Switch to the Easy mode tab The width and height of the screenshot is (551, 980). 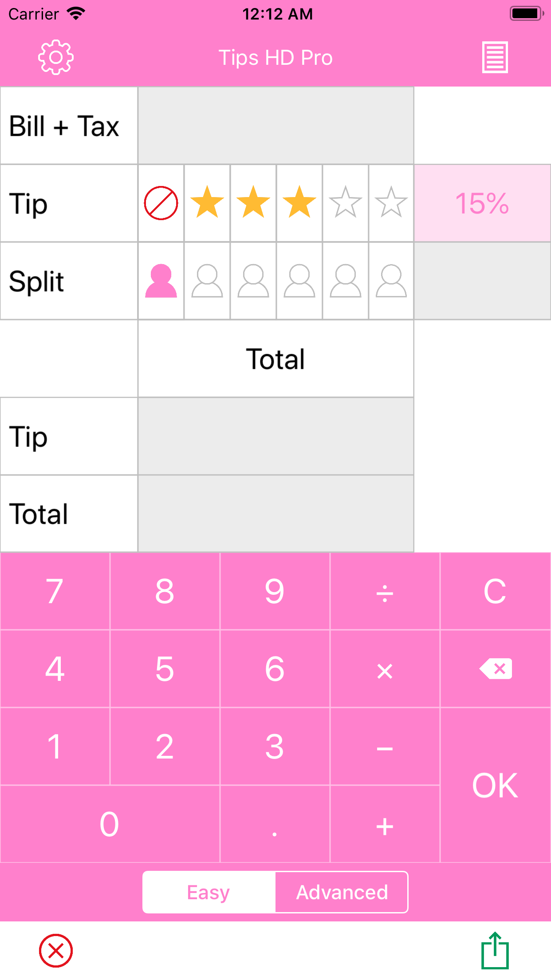[x=209, y=892]
